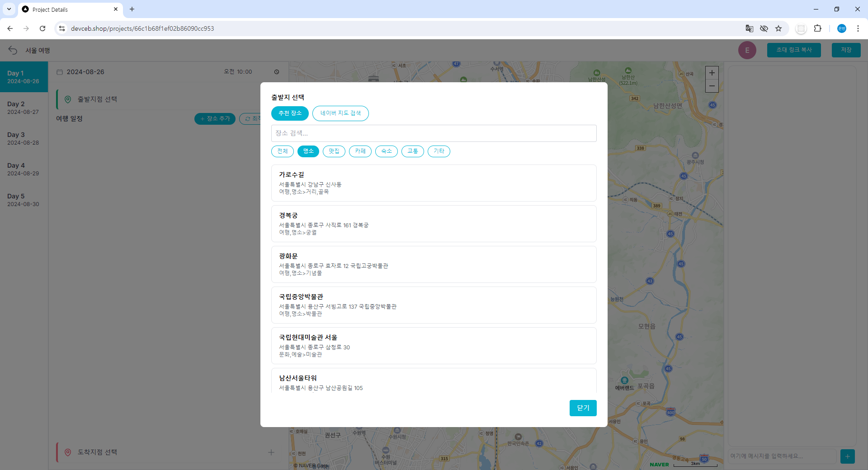This screenshot has height=470, width=868.
Task: Toggle the 카페 category filter
Action: point(360,151)
